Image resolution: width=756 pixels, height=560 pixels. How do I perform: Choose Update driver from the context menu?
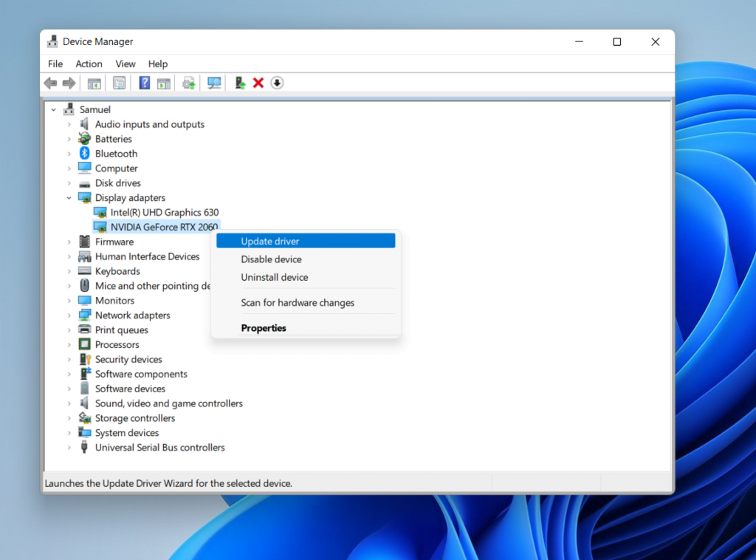coord(269,240)
